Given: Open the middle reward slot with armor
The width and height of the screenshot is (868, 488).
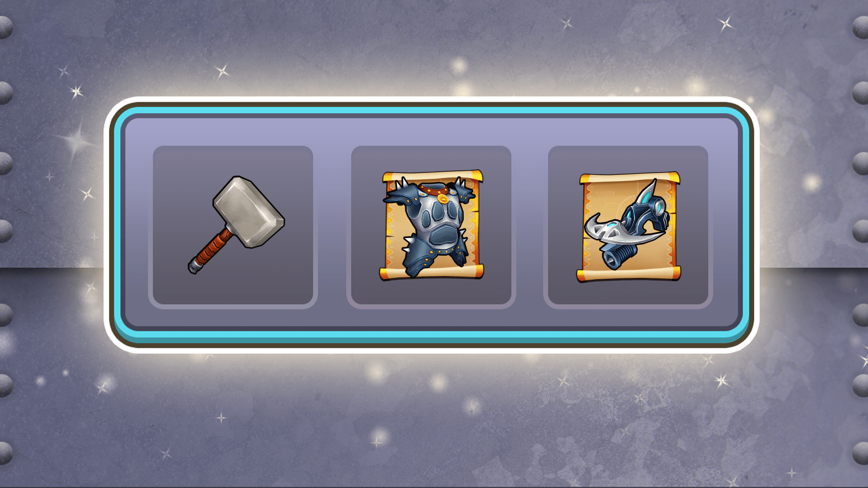Looking at the screenshot, I should pyautogui.click(x=431, y=226).
